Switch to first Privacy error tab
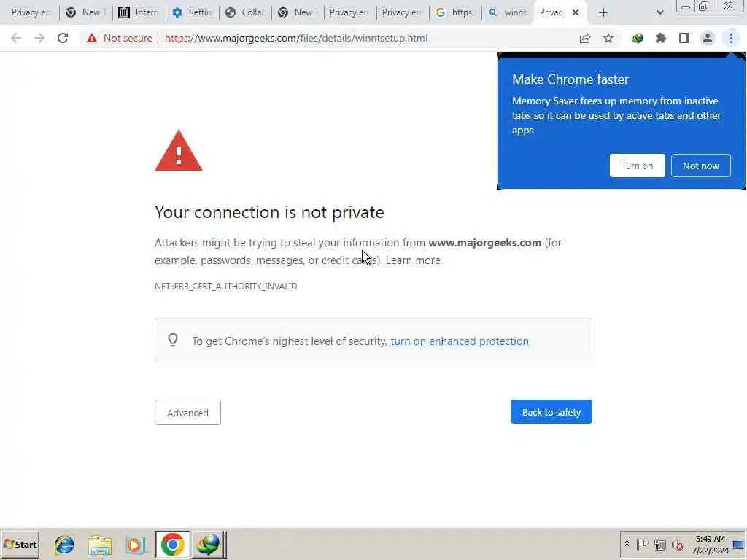The image size is (747, 560). 29,12
